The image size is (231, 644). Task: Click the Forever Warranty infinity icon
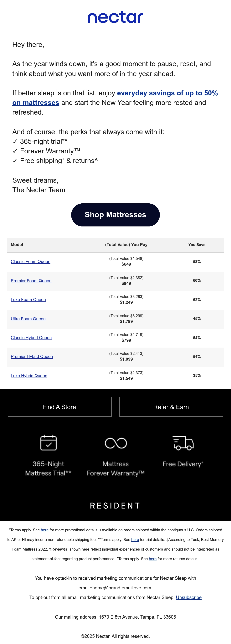click(x=116, y=443)
